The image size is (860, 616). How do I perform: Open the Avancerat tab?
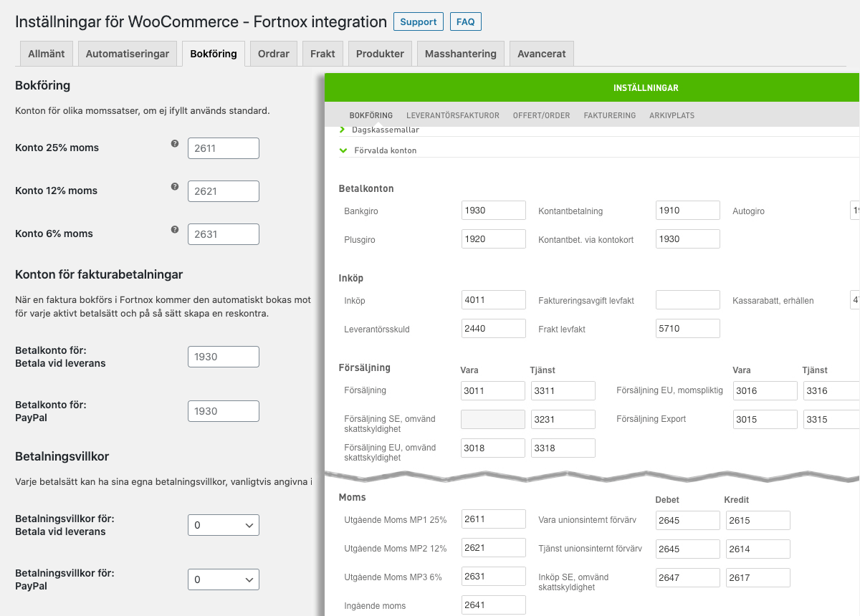click(541, 54)
